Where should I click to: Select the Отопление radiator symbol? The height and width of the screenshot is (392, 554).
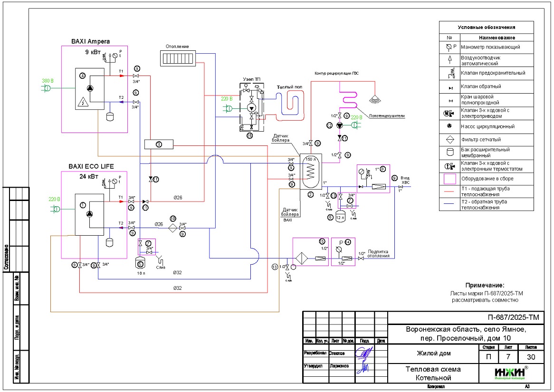coord(177,59)
